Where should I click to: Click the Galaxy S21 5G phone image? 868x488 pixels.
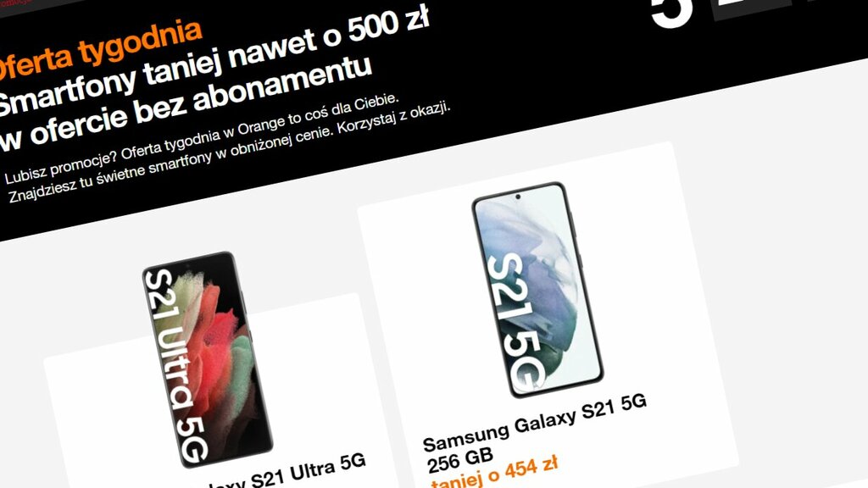point(537,290)
